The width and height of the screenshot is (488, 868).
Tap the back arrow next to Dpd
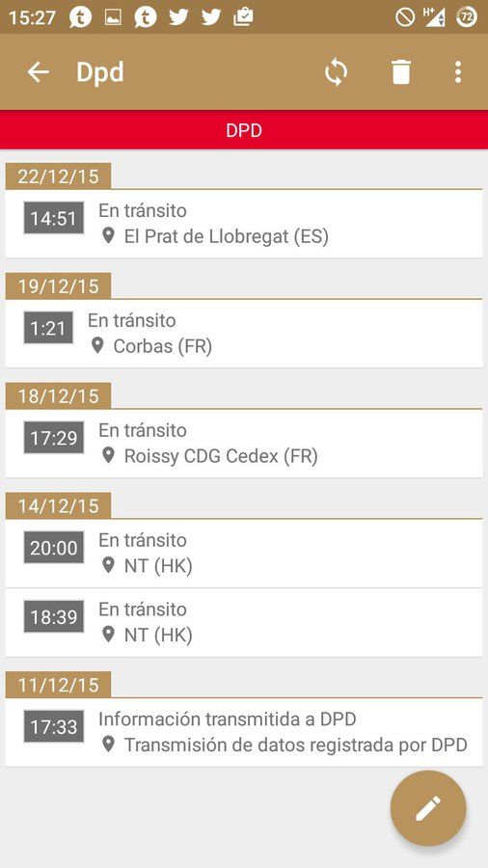coord(39,72)
